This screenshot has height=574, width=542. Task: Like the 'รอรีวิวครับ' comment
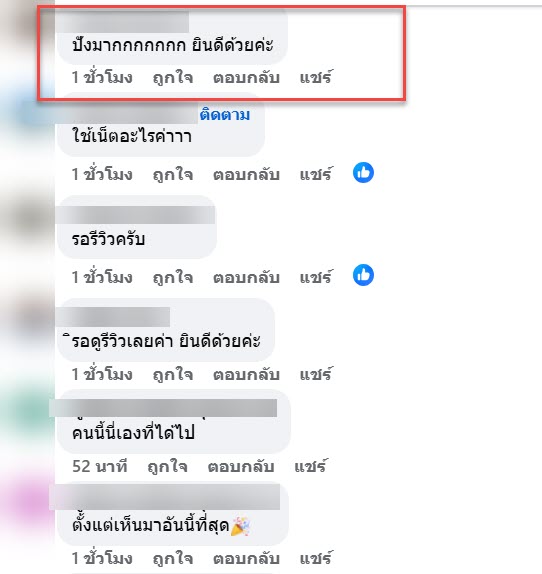point(173,277)
